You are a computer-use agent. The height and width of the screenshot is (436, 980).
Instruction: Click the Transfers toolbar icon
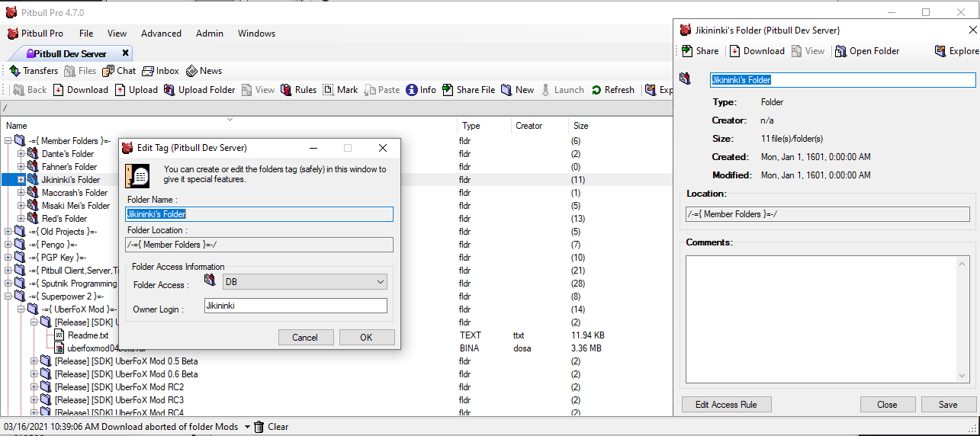14,71
